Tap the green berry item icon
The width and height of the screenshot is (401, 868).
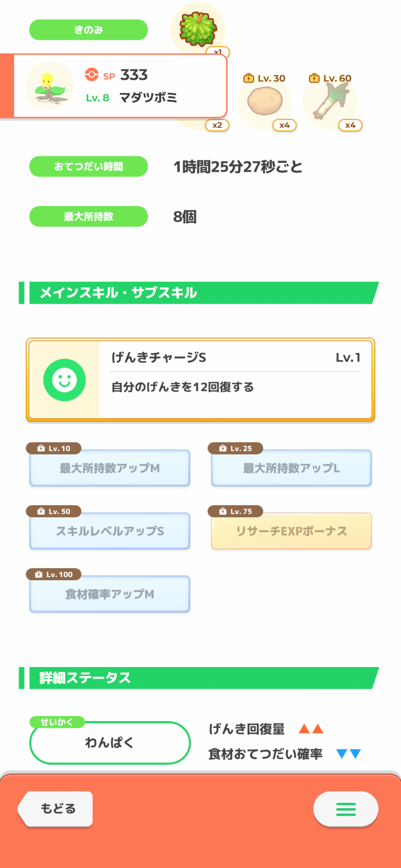198,29
